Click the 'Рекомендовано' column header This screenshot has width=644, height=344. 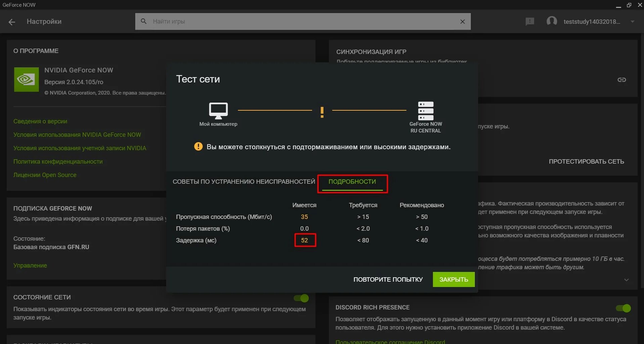point(422,205)
